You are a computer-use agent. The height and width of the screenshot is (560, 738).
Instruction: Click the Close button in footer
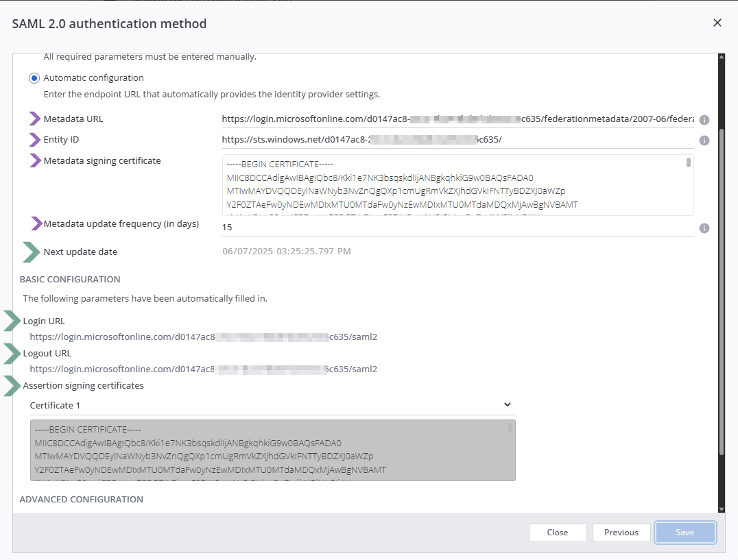point(558,533)
